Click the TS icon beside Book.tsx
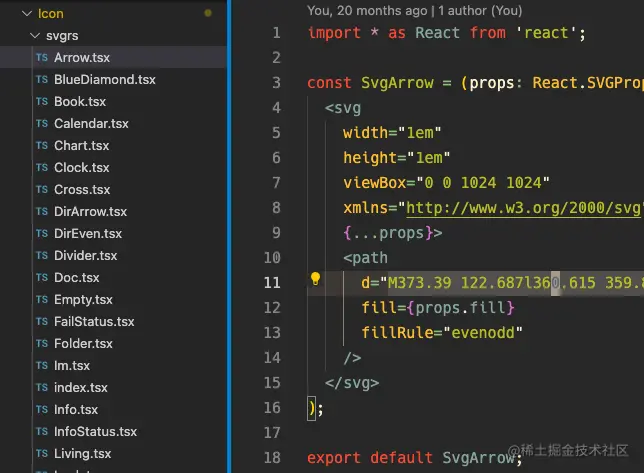 click(42, 102)
